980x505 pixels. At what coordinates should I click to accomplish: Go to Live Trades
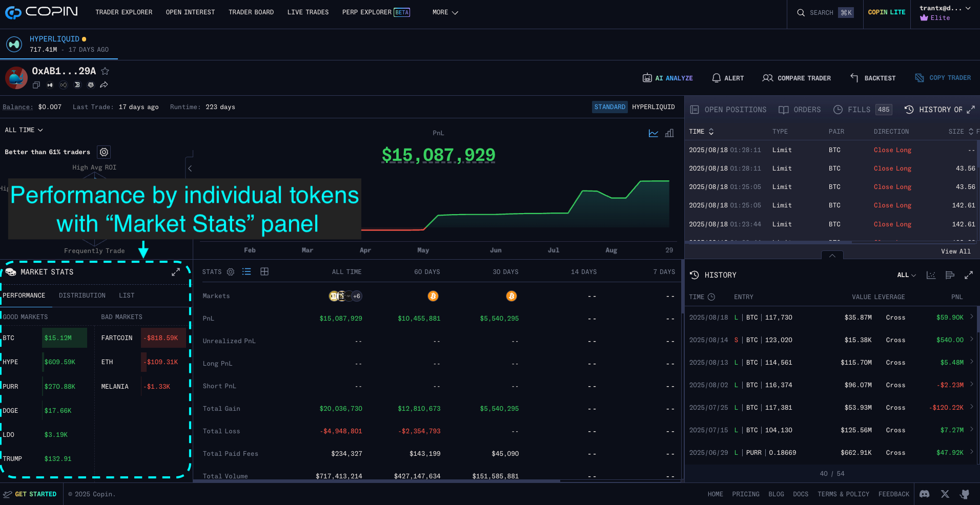coord(308,12)
